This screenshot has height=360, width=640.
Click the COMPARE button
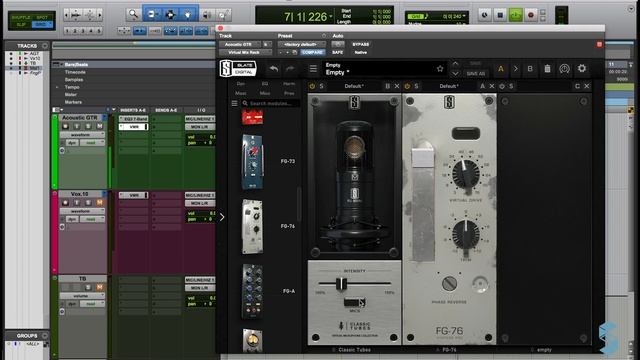pyautogui.click(x=312, y=53)
